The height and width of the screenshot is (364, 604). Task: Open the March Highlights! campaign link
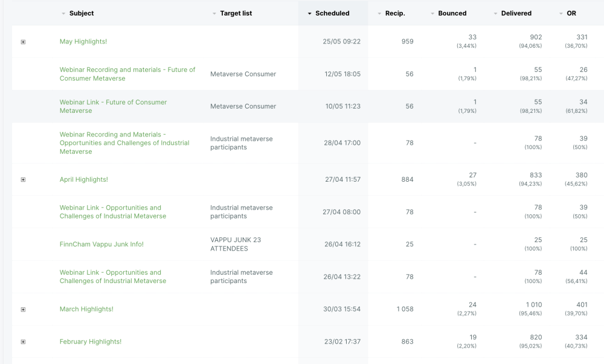(86, 309)
